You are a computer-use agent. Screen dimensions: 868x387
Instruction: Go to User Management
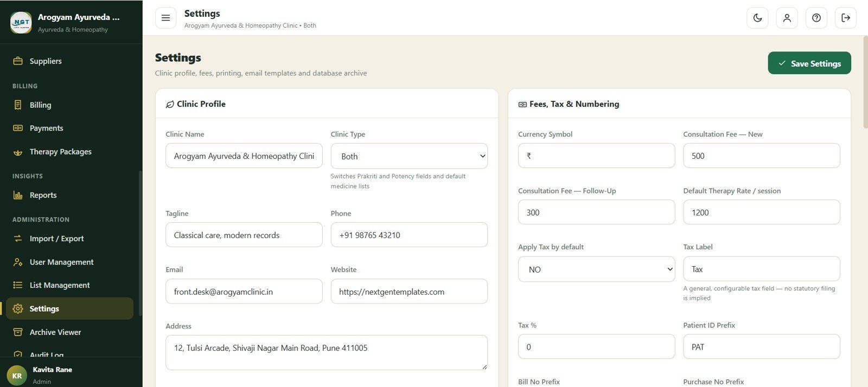(70, 262)
